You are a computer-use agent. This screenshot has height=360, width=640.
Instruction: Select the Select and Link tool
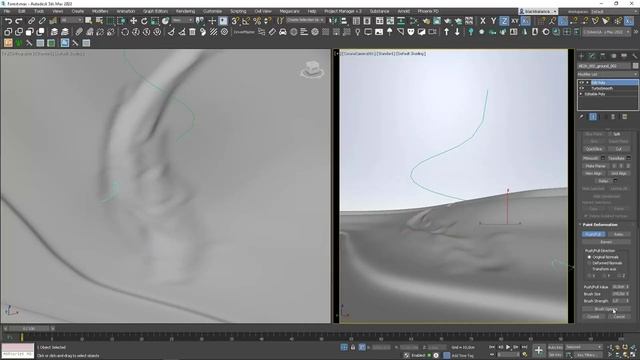click(31, 21)
